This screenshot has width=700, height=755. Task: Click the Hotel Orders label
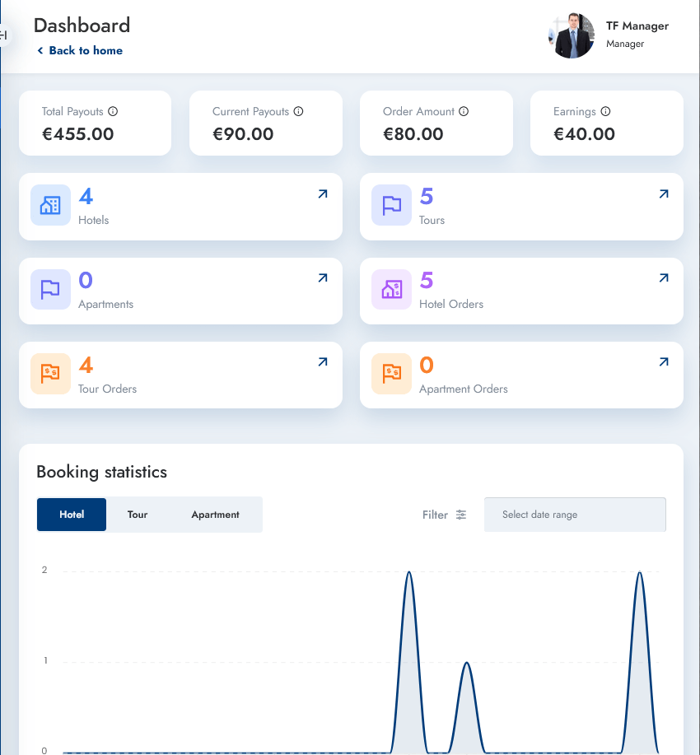[x=451, y=305]
